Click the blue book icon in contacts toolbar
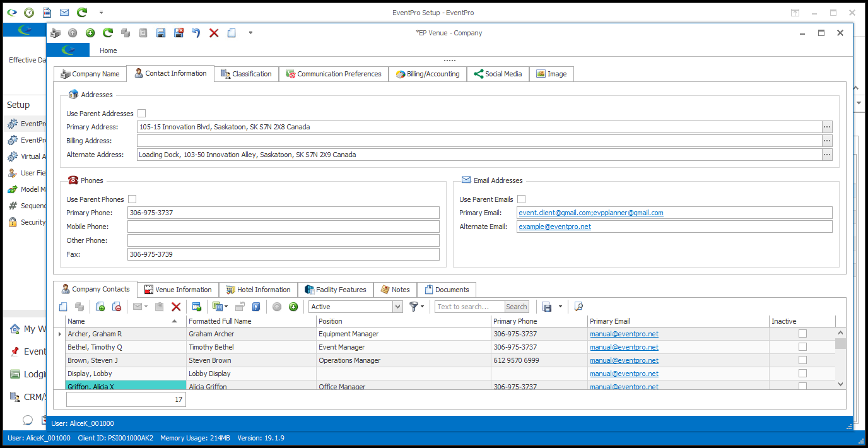This screenshot has width=868, height=448. [x=256, y=307]
